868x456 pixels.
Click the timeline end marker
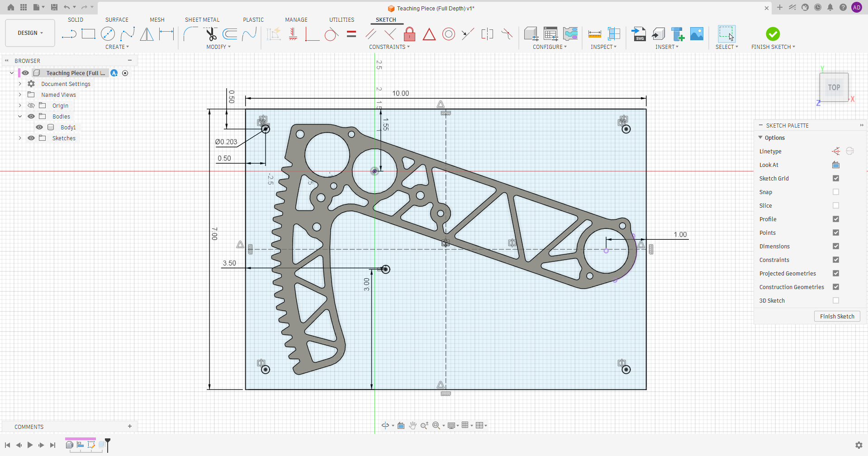[x=108, y=444]
